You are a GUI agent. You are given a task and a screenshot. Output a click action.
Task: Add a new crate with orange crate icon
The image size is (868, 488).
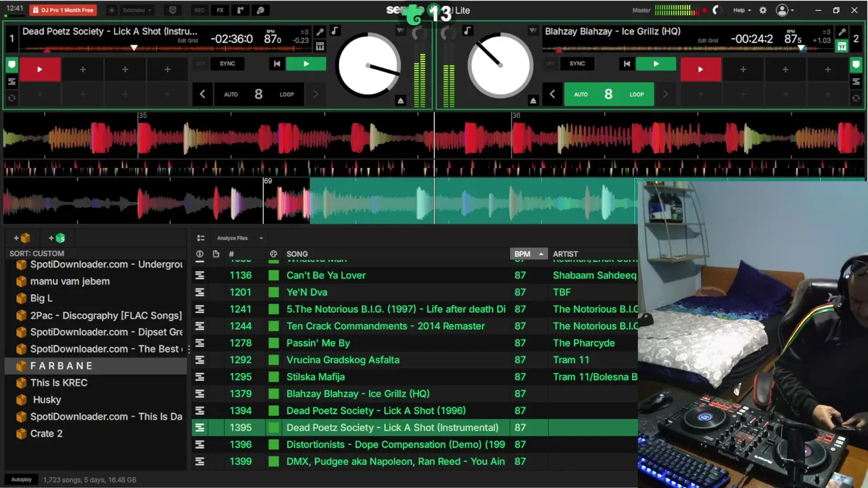[x=22, y=238]
